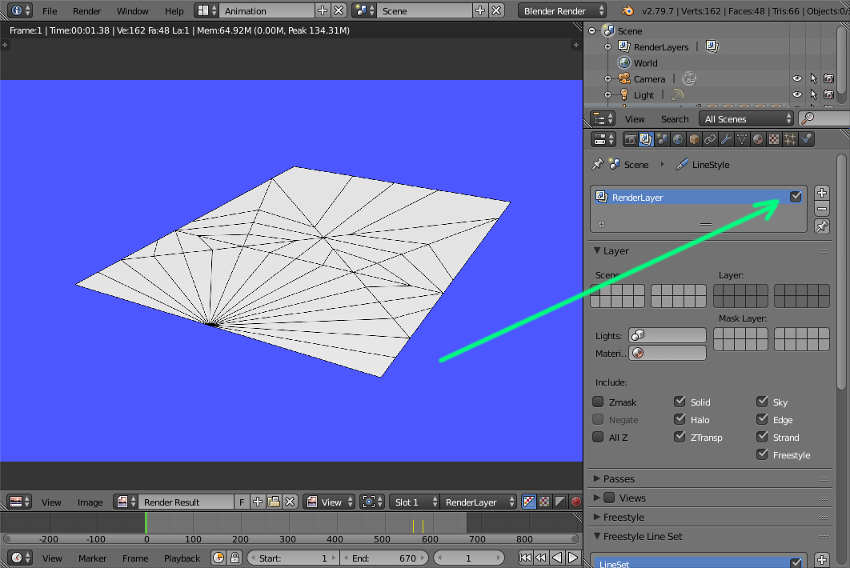Uncheck the ZTransp include option

680,437
